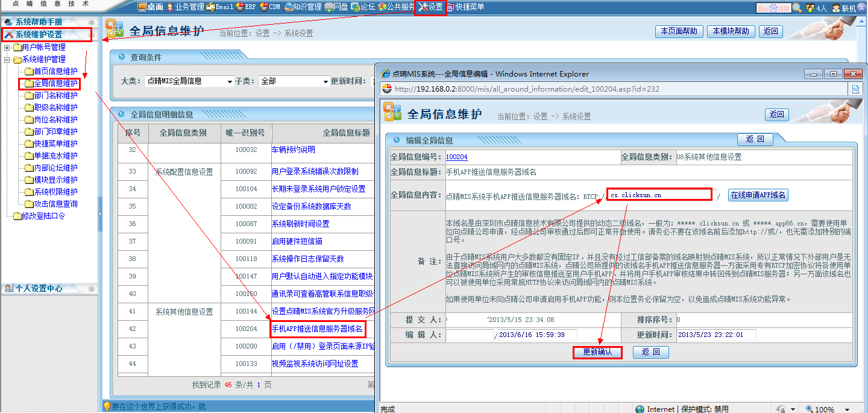Click the 在线申请APP域名 button
868x413 pixels.
(x=758, y=195)
